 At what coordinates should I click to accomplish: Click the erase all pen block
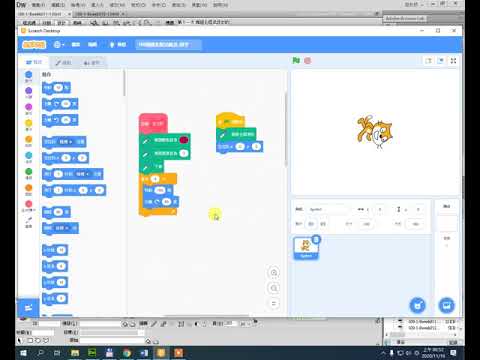236,134
